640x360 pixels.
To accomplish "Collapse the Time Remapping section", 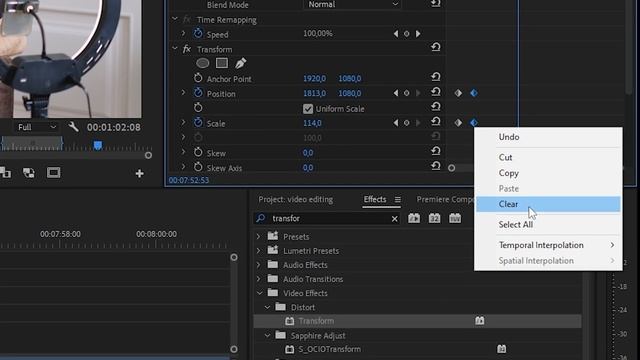I will pyautogui.click(x=175, y=19).
